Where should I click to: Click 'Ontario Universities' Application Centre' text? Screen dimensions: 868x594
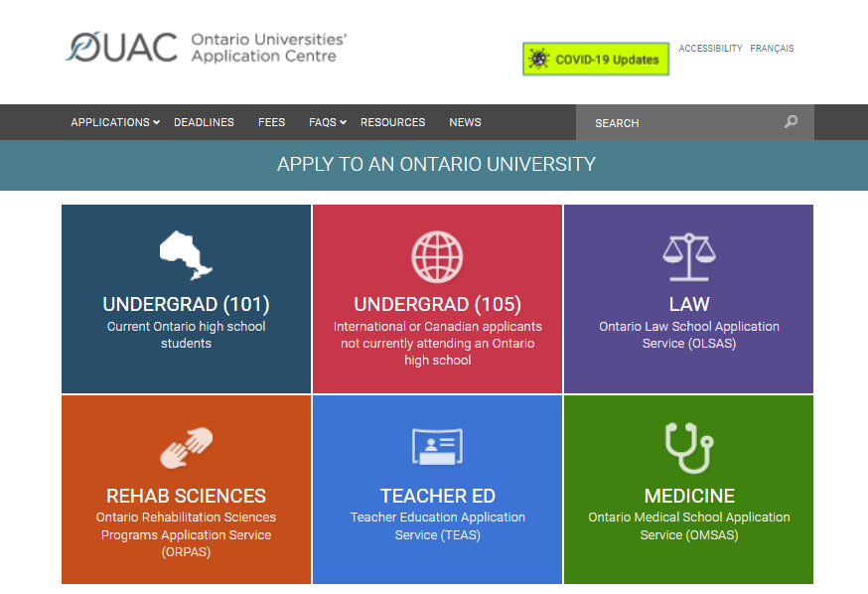point(268,48)
